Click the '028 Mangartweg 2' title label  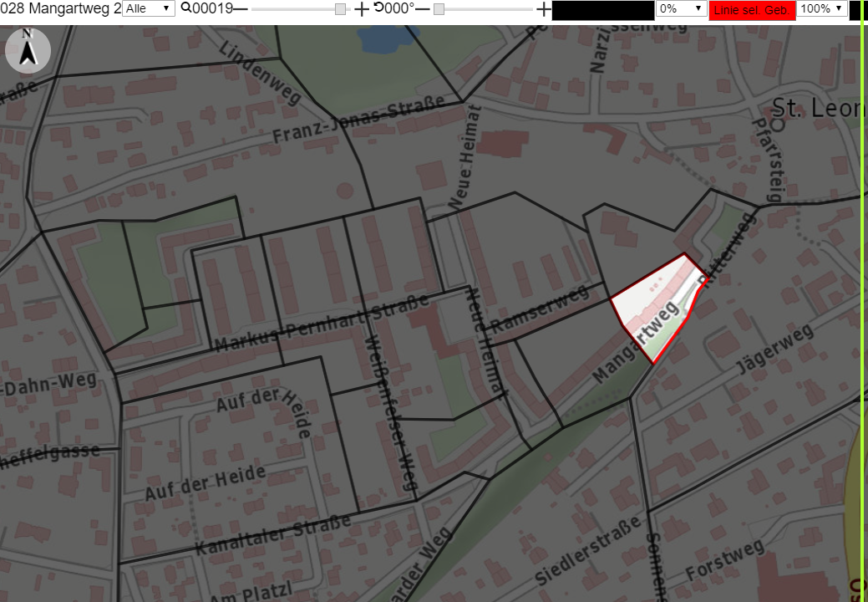coord(60,8)
